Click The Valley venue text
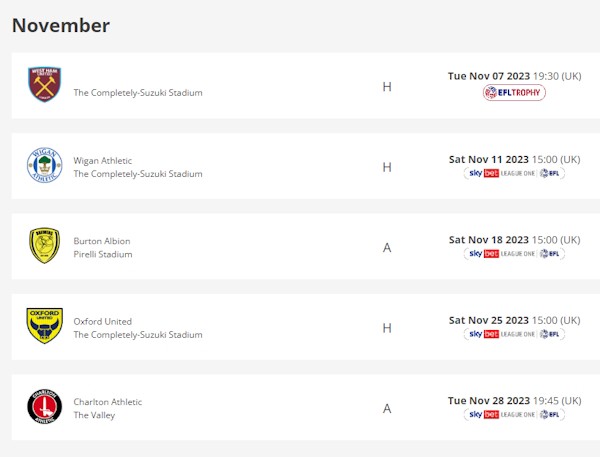 tap(94, 416)
